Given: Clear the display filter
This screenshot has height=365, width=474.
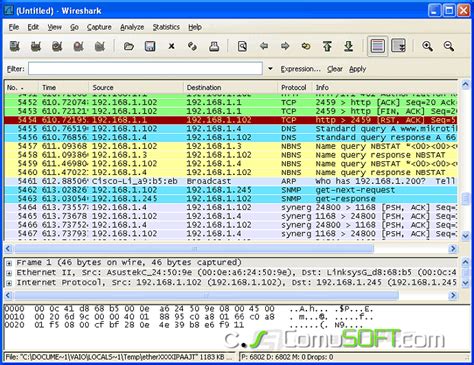Looking at the screenshot, I should (335, 69).
